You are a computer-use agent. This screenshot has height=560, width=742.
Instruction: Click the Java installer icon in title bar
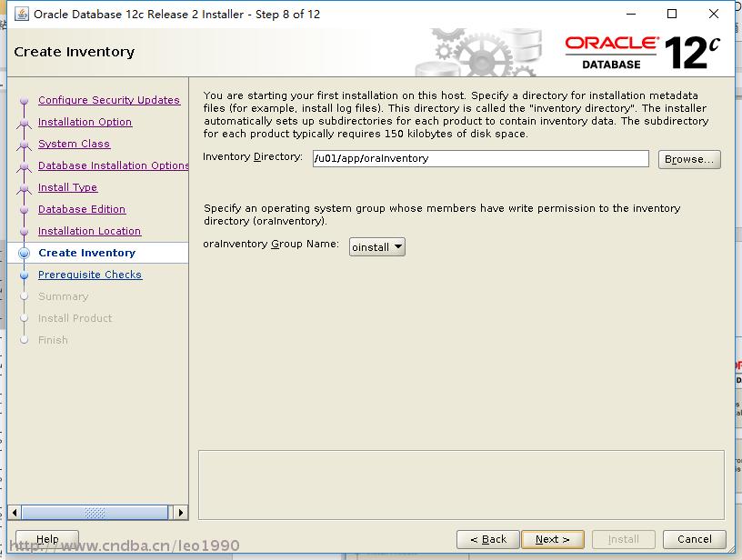pos(21,15)
